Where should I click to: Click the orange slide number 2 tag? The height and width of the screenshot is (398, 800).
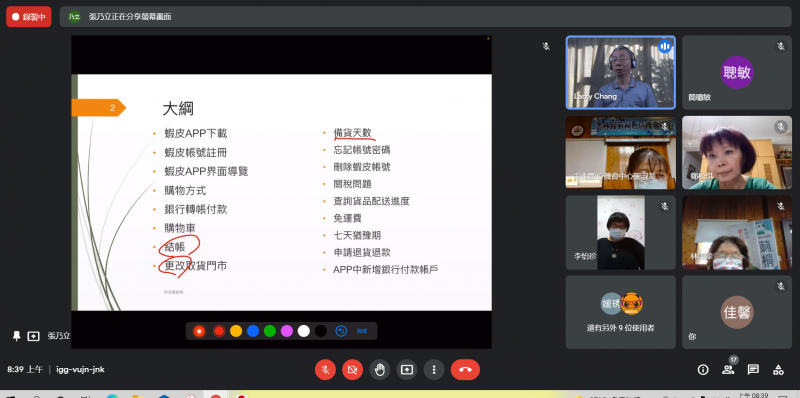(98, 108)
